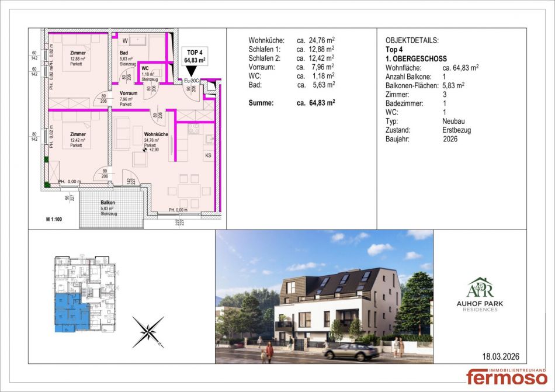
Task: Click the +2,90 height level marker symbol
Action: coord(145,150)
